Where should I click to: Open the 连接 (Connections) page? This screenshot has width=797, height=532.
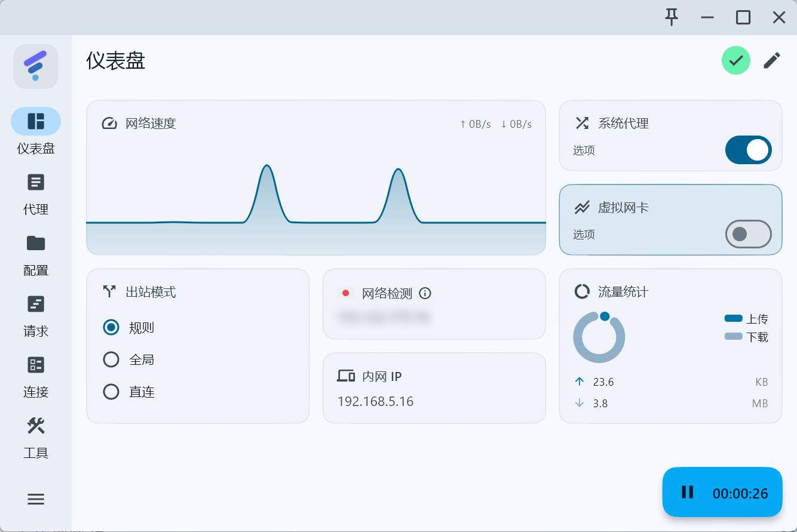pyautogui.click(x=36, y=365)
